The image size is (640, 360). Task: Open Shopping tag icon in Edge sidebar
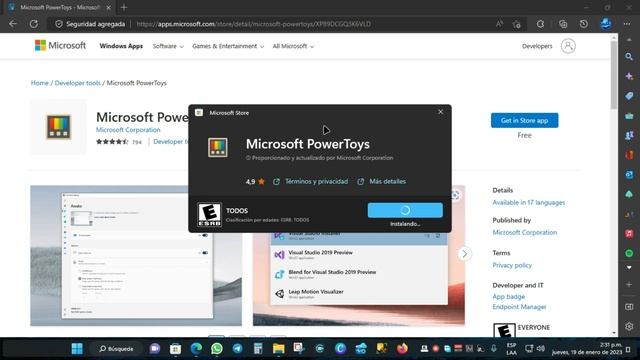point(629,96)
